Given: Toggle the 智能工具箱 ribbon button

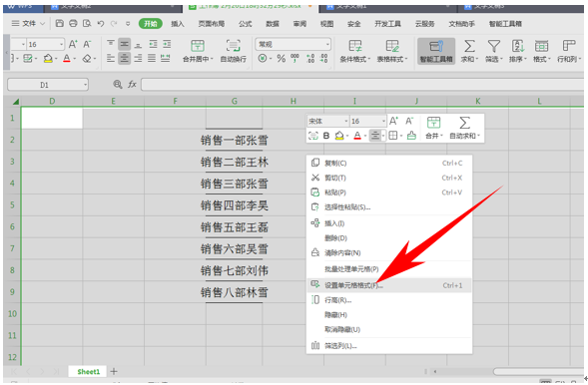Looking at the screenshot, I should [x=436, y=51].
